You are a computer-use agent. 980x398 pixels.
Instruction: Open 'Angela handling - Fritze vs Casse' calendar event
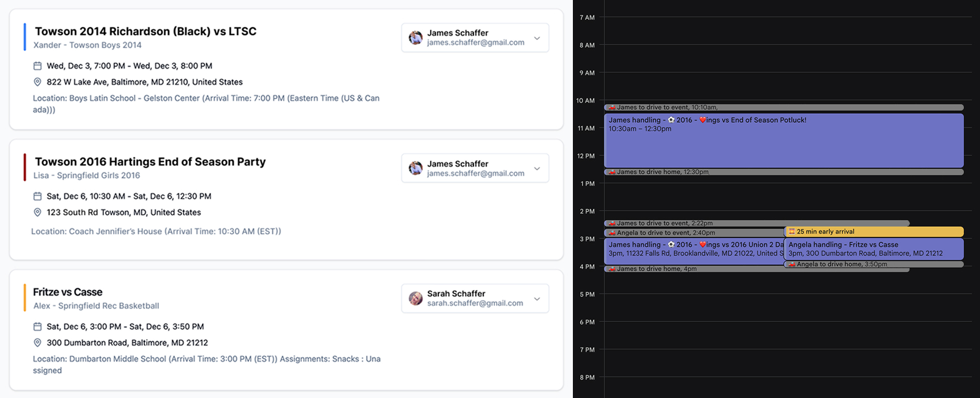pos(874,249)
